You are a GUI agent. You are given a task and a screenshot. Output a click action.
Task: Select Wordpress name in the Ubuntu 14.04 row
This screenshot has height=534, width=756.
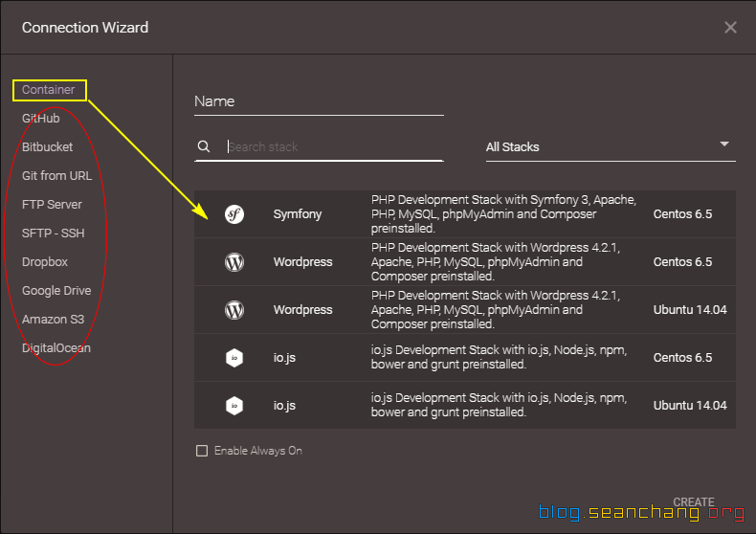pos(302,309)
